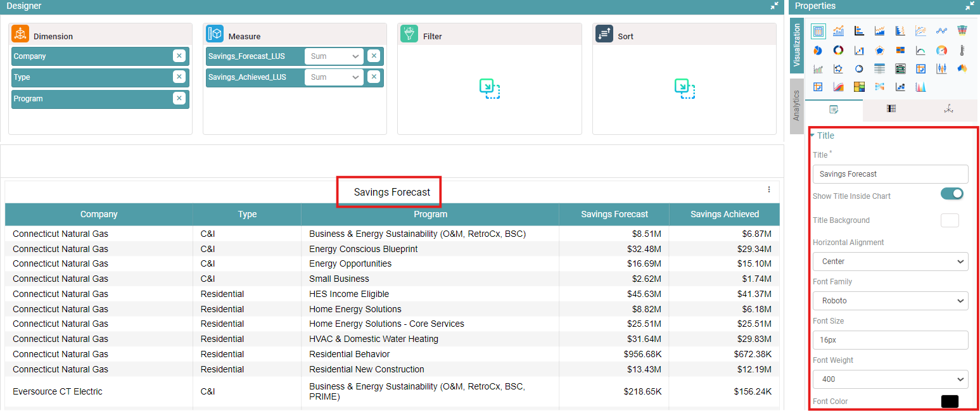Select the horizontal bar chart icon
Viewport: 980px width, 411px height.
[x=859, y=30]
